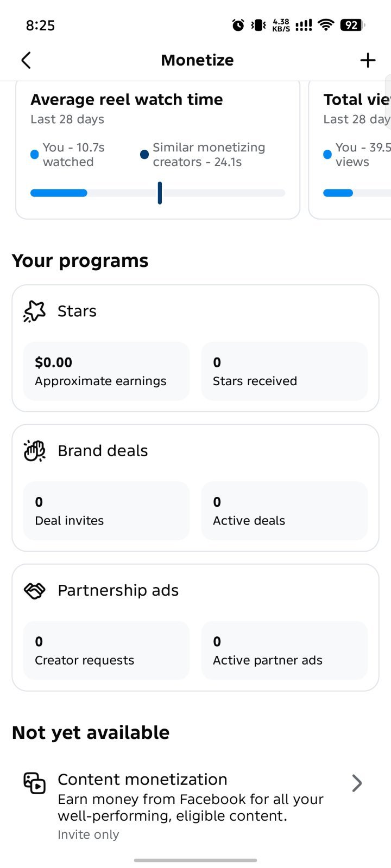Open the Brand deals heading

[x=103, y=451]
